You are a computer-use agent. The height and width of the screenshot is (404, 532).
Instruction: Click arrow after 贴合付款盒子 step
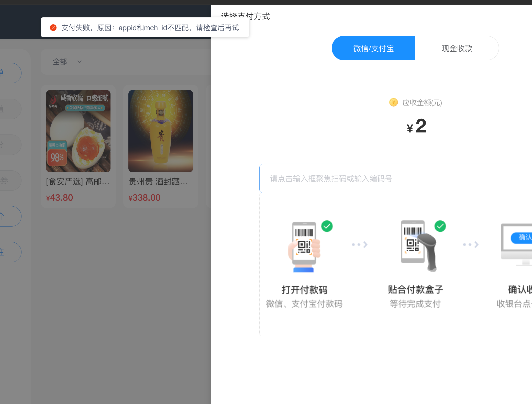click(471, 245)
